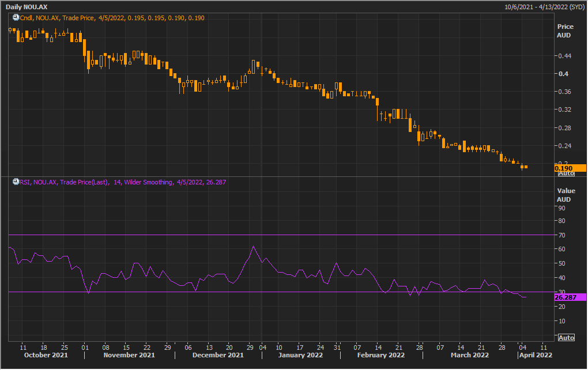Viewport: 588px width, 370px height.
Task: Click the 0.24 price axis label
Action: (565, 146)
